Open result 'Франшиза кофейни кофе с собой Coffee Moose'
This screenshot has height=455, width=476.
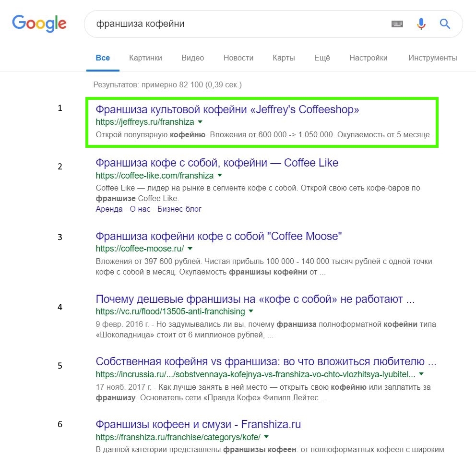pyautogui.click(x=219, y=236)
